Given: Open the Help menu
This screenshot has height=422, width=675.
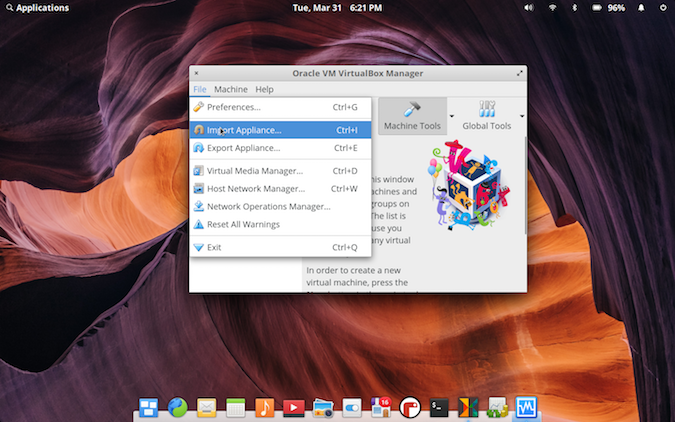Looking at the screenshot, I should pos(264,89).
